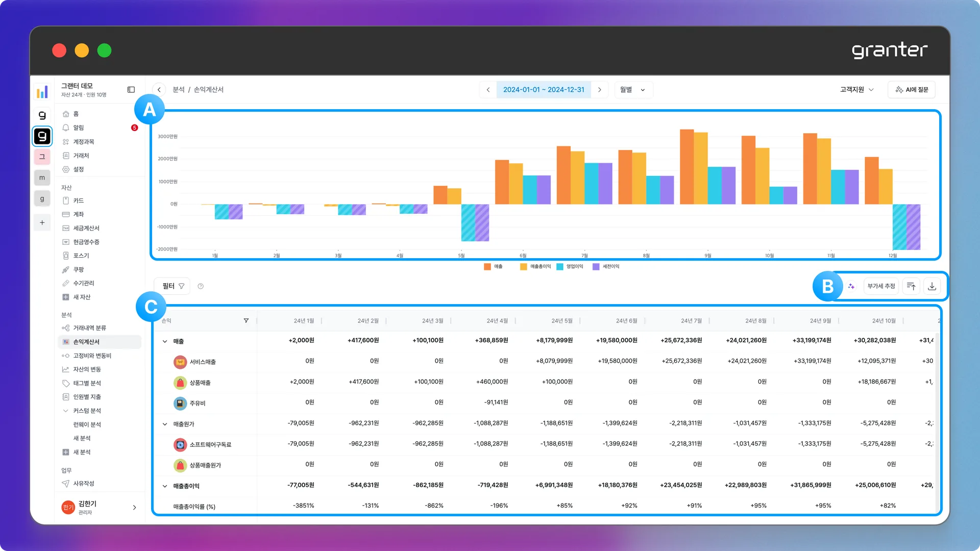Click the date range 2024-01-01 ~ 2024-12-31
The image size is (980, 551).
[x=544, y=90]
